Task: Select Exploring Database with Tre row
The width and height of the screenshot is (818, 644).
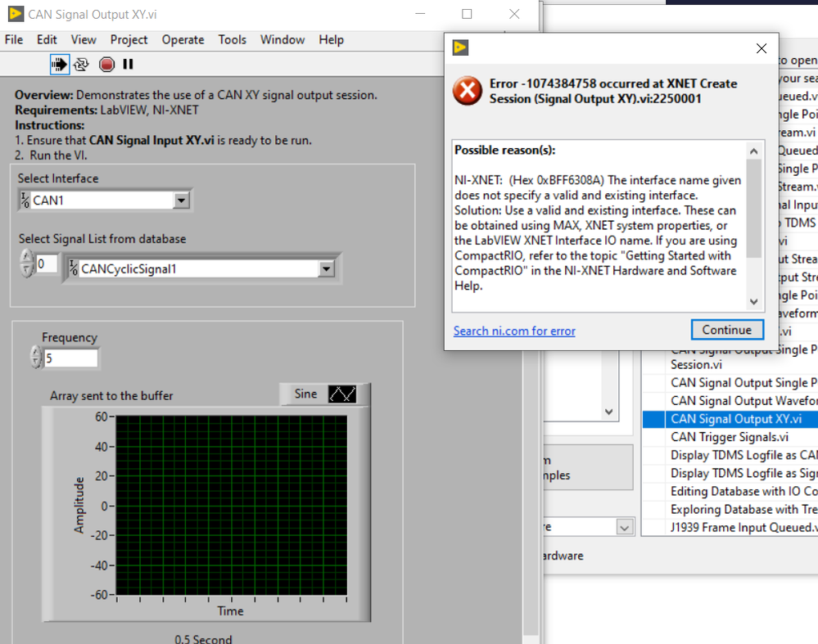Action: [x=730, y=510]
